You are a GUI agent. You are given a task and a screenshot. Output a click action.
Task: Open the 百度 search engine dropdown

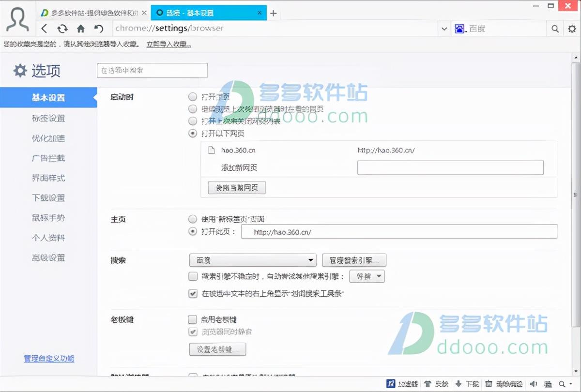[x=252, y=260]
